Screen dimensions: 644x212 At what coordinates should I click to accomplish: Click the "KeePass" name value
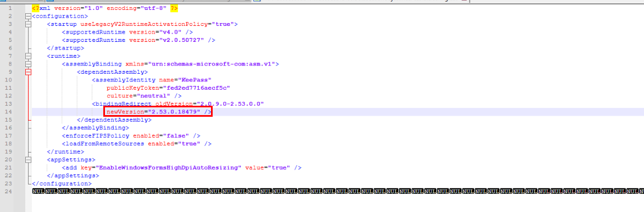[x=195, y=80]
